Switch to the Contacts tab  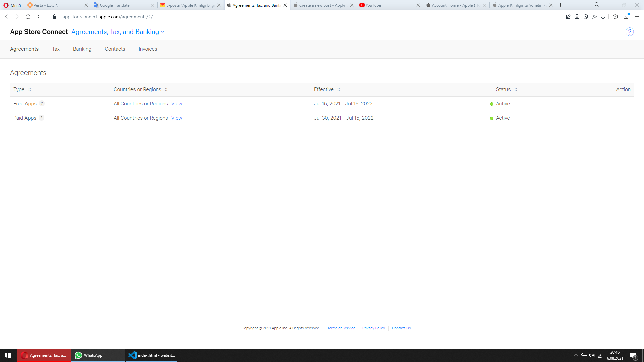[x=115, y=49]
